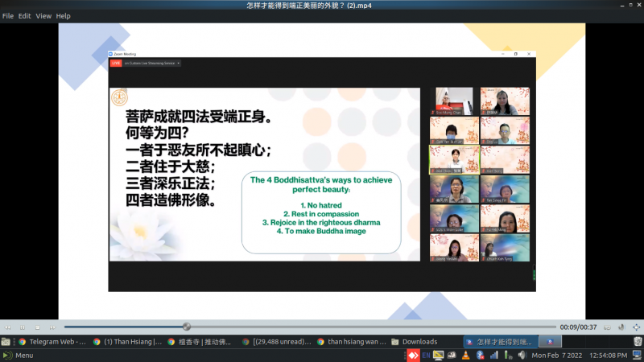Image resolution: width=644 pixels, height=362 pixels.
Task: Open the File menu
Action: (8, 16)
